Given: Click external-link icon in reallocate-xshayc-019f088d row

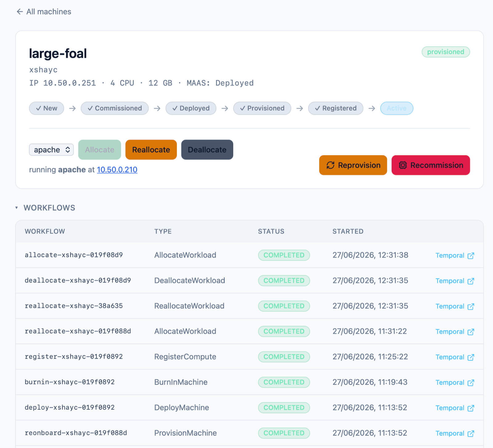Looking at the screenshot, I should [x=471, y=332].
